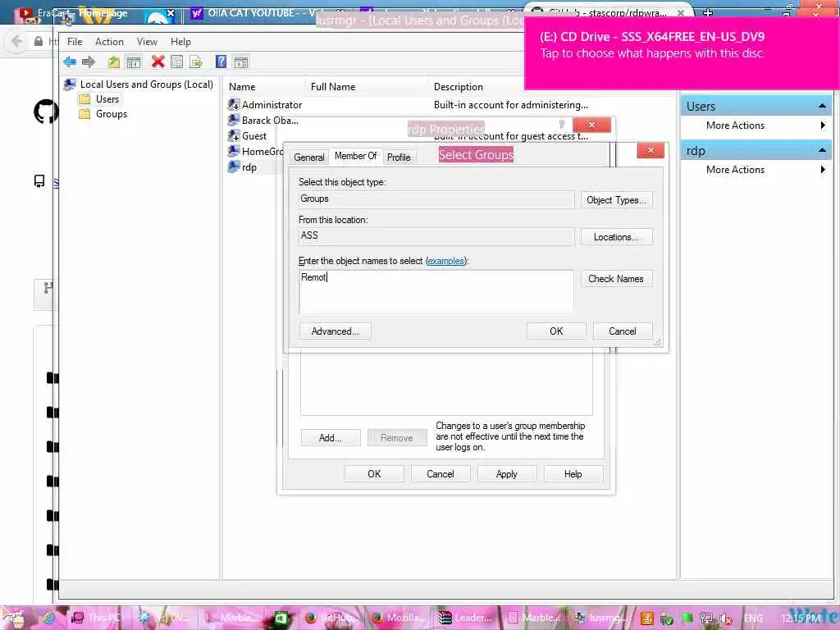The image size is (840, 630).
Task: Click the Java update tray icon
Action: [x=647, y=619]
